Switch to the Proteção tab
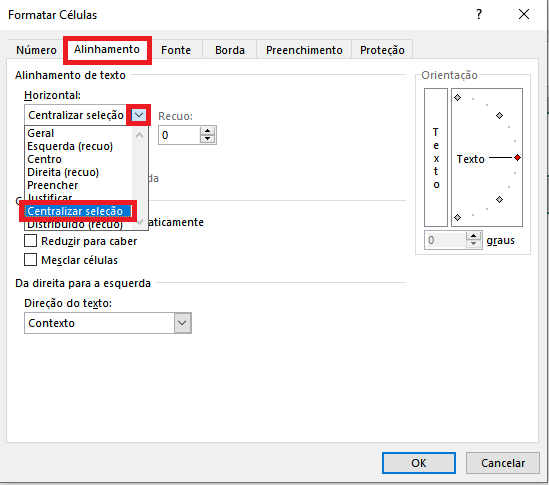This screenshot has width=549, height=485. (382, 50)
